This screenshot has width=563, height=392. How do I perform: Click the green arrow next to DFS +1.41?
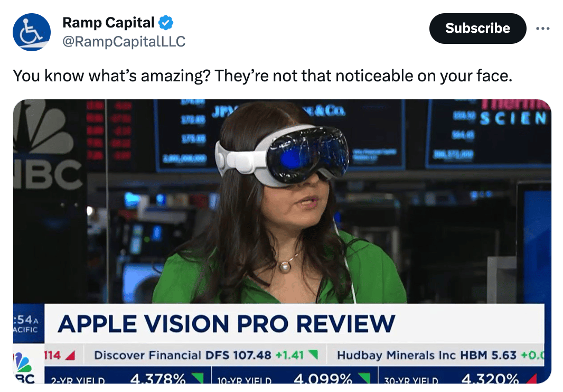(x=314, y=356)
